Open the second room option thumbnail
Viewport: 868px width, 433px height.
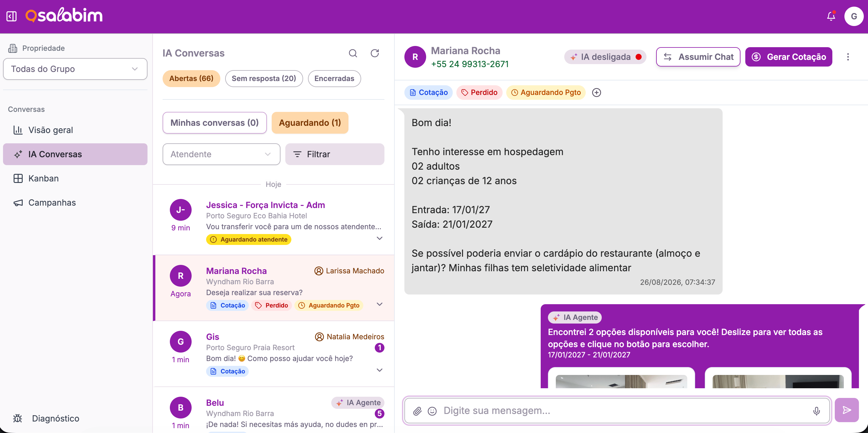(x=778, y=381)
